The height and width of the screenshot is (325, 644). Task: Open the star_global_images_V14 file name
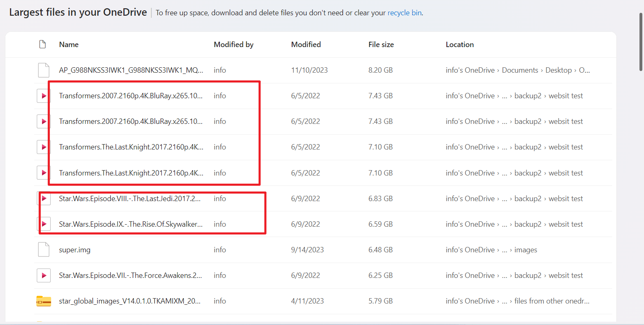130,301
